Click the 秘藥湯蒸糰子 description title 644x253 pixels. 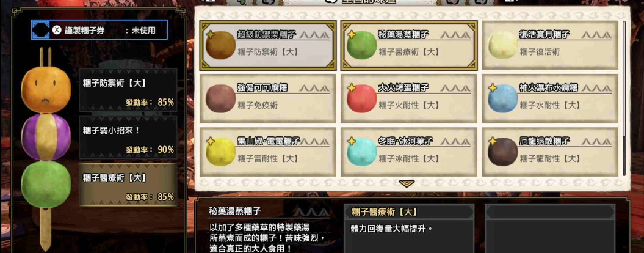[x=235, y=211]
